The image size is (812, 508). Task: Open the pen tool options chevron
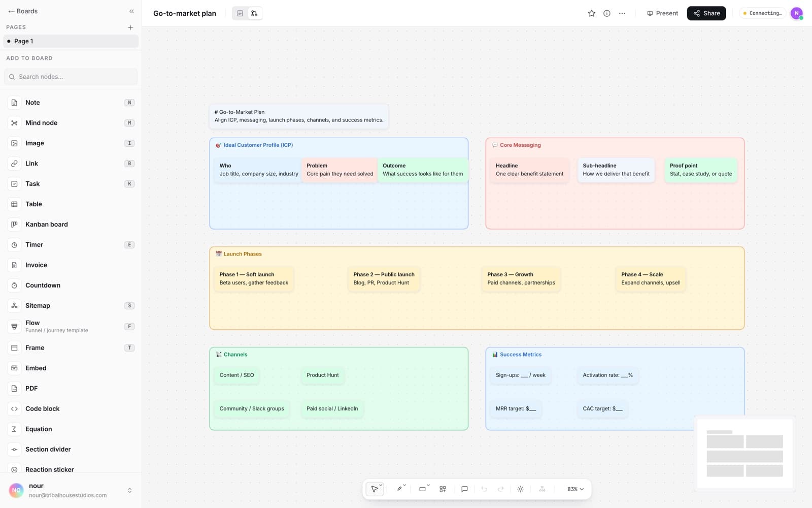click(404, 485)
